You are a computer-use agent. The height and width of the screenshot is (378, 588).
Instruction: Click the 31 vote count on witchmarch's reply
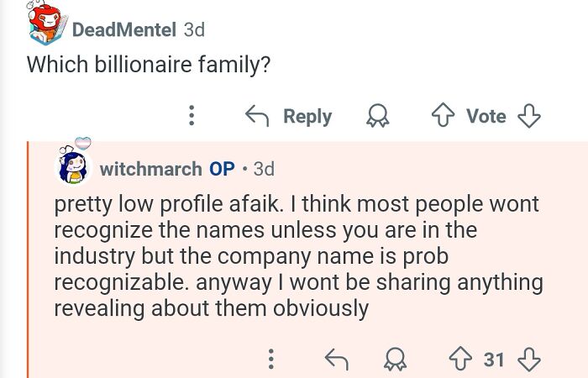click(494, 360)
